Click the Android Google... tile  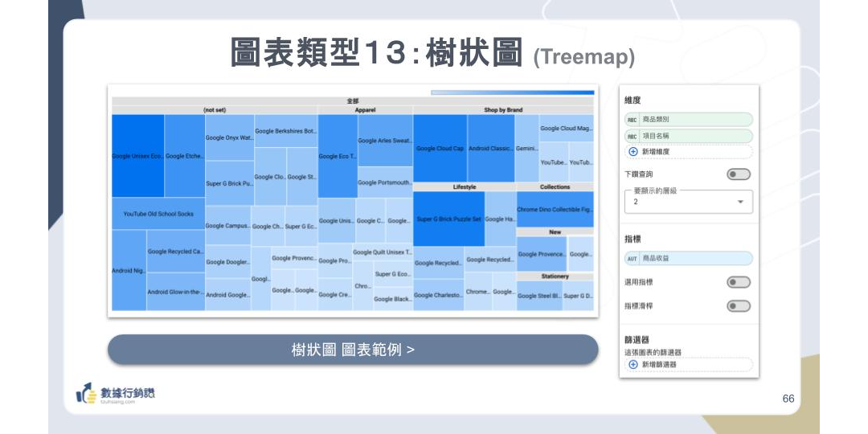[x=228, y=295]
